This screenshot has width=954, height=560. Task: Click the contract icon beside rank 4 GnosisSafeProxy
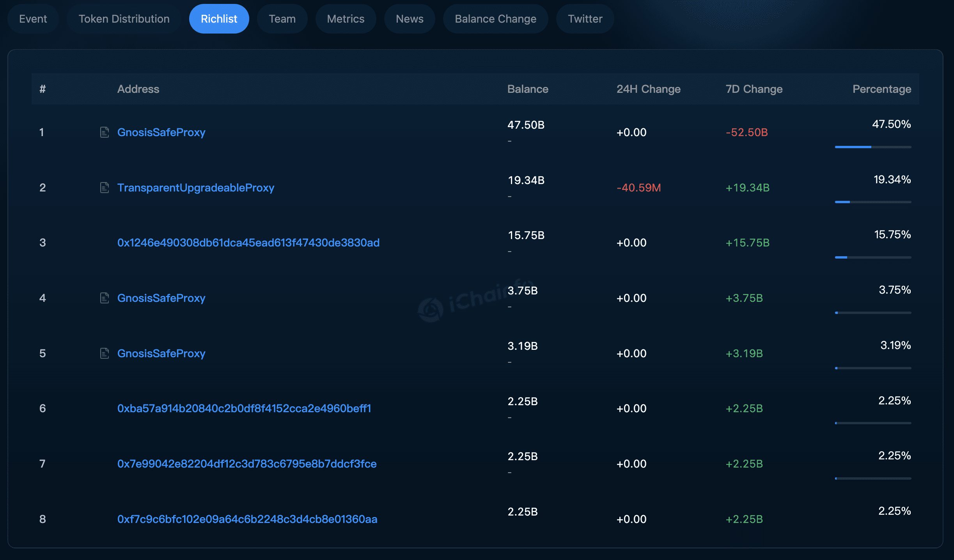point(104,298)
